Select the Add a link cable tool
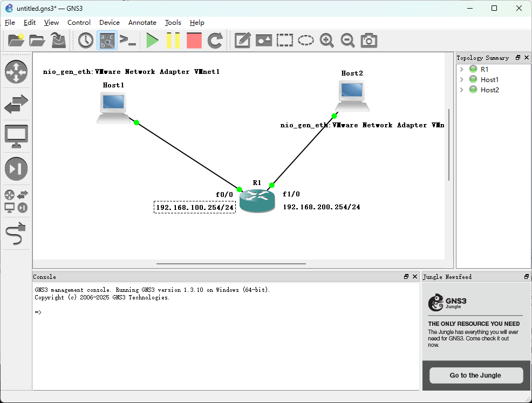The width and height of the screenshot is (532, 403). tap(16, 234)
